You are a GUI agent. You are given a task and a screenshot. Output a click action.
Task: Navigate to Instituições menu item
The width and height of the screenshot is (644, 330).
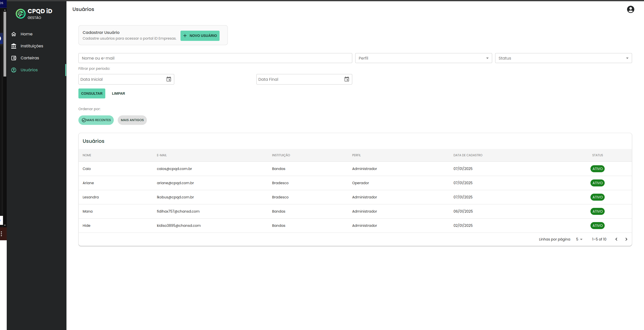pos(32,46)
